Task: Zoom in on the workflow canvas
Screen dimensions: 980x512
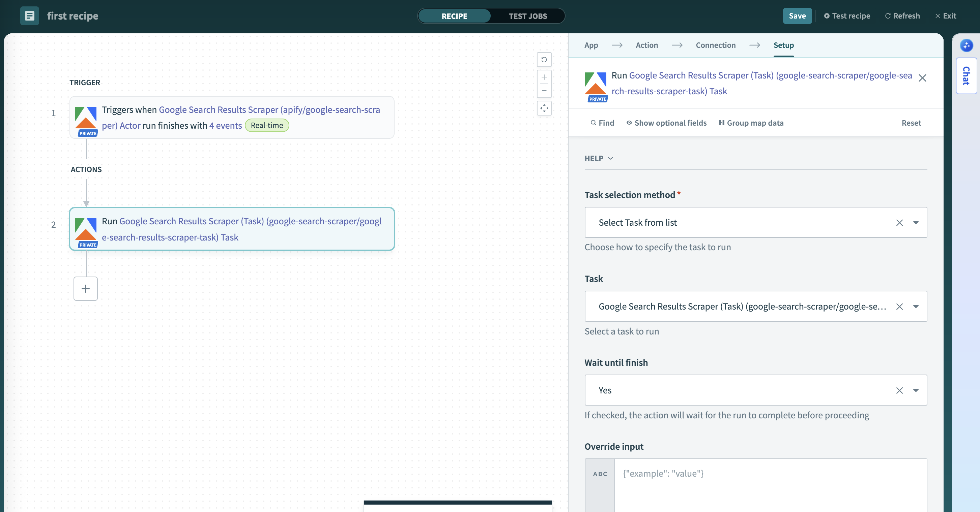Action: tap(544, 77)
